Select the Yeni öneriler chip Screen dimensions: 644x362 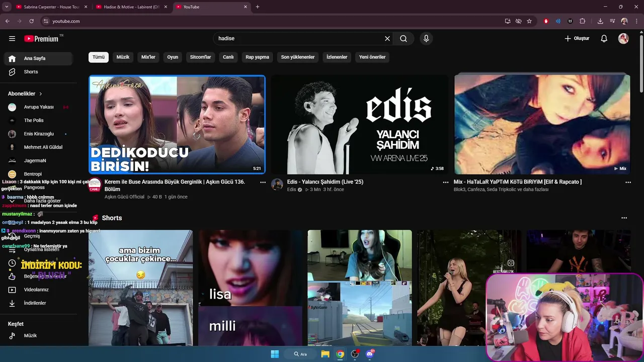coord(372,57)
